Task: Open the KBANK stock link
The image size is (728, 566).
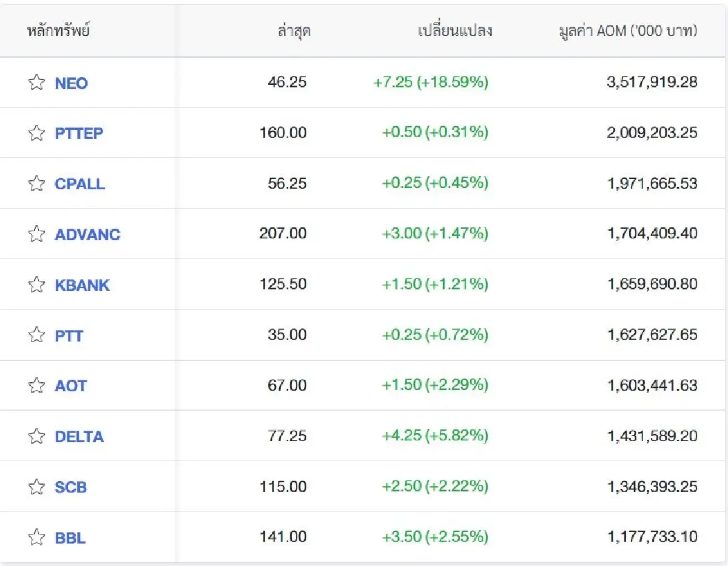Action: point(82,285)
